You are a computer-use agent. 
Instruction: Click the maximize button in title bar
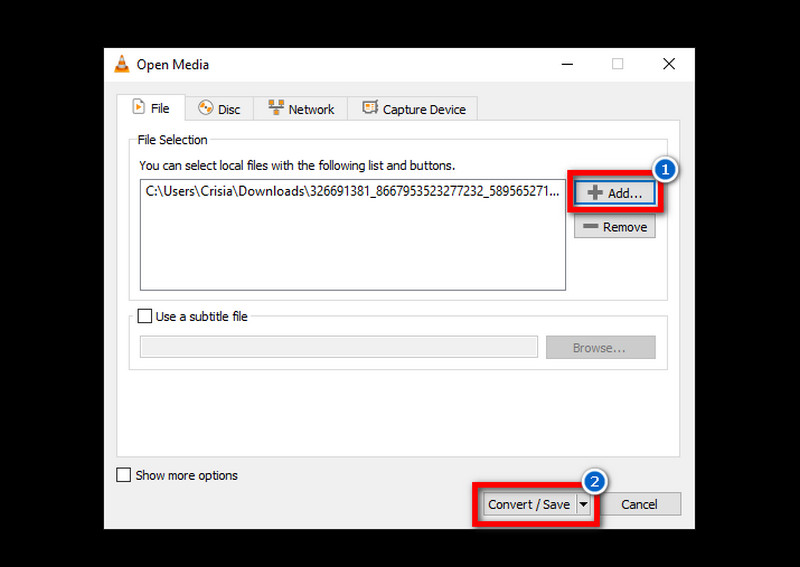point(617,64)
